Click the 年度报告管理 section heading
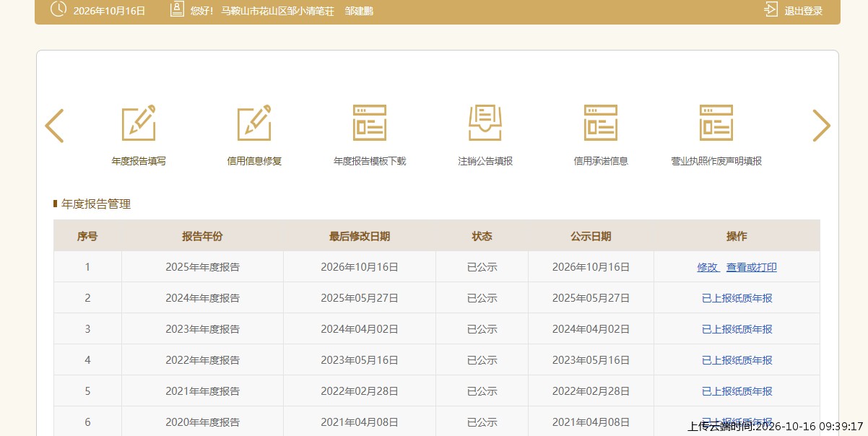868x436 pixels. pyautogui.click(x=96, y=204)
